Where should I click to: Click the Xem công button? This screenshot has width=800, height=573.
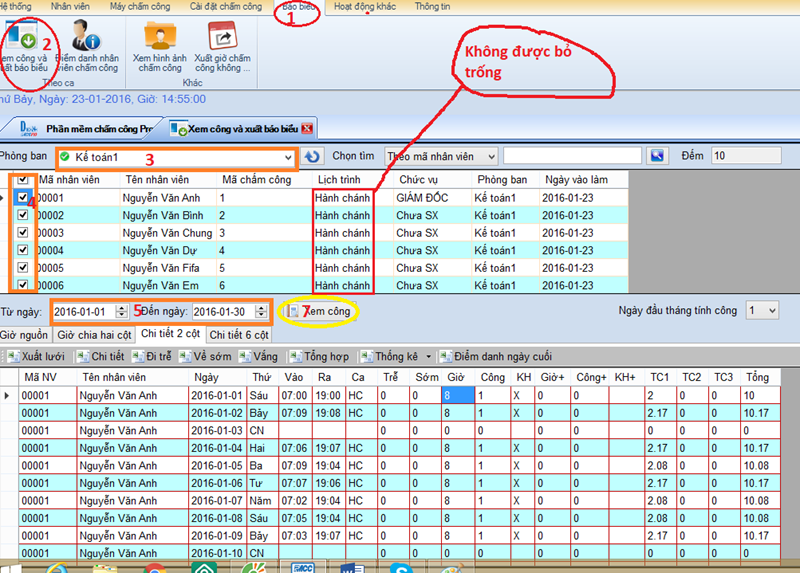[x=319, y=312]
